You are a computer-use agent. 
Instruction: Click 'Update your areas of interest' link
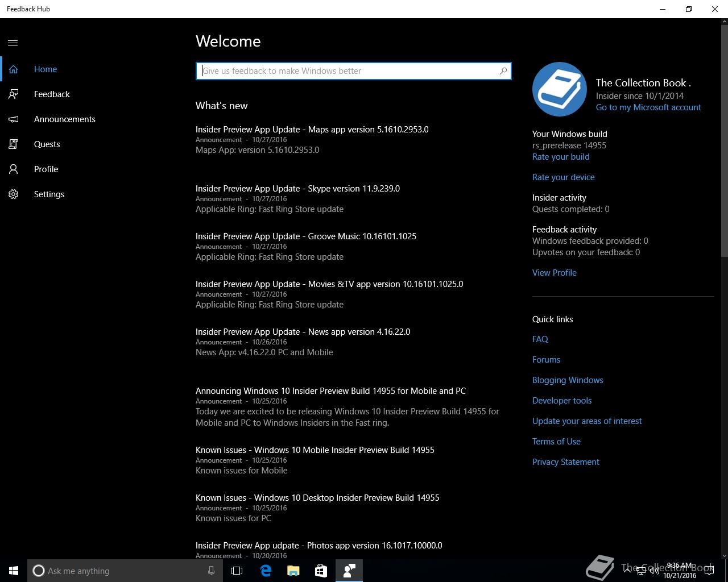tap(587, 421)
